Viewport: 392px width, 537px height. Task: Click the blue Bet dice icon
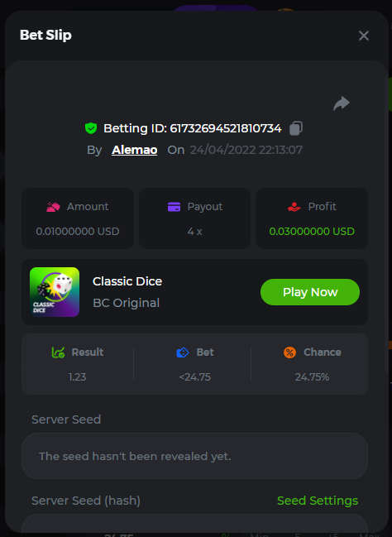click(x=183, y=352)
